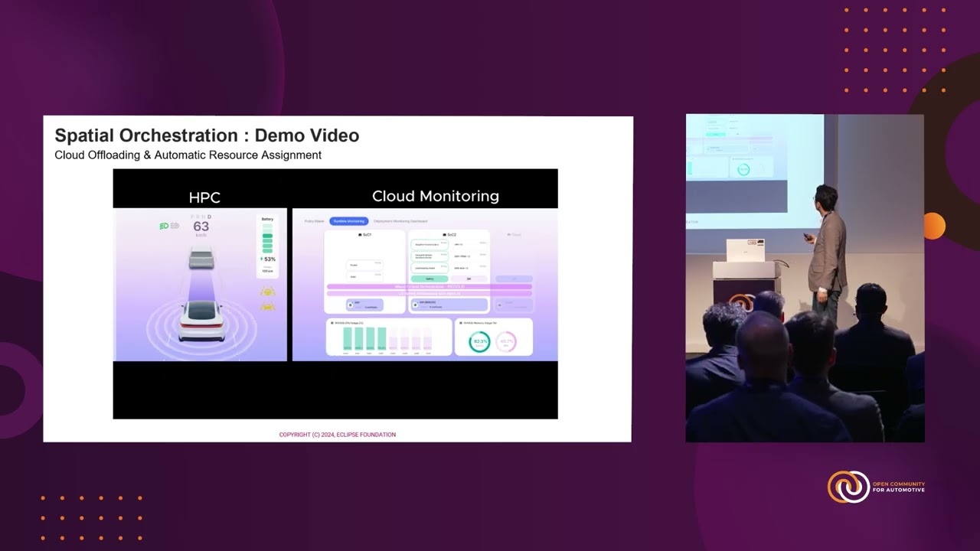
Task: Click the 45.7% memory usage donut
Action: (505, 341)
